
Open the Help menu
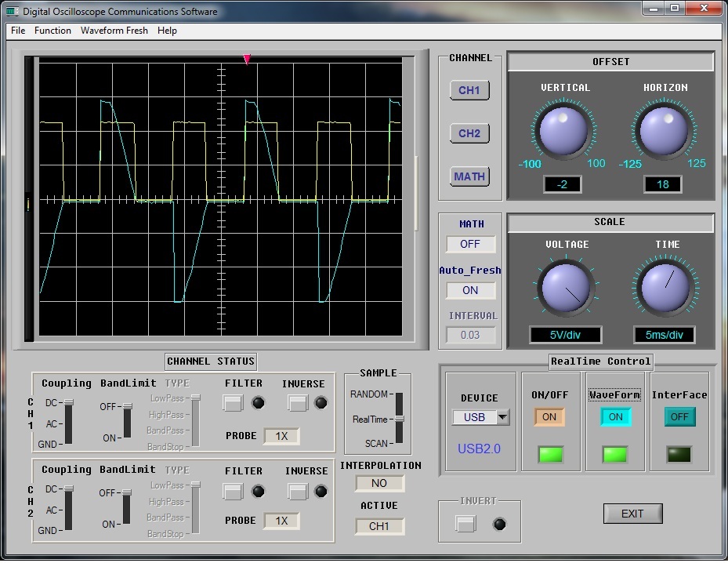[167, 31]
